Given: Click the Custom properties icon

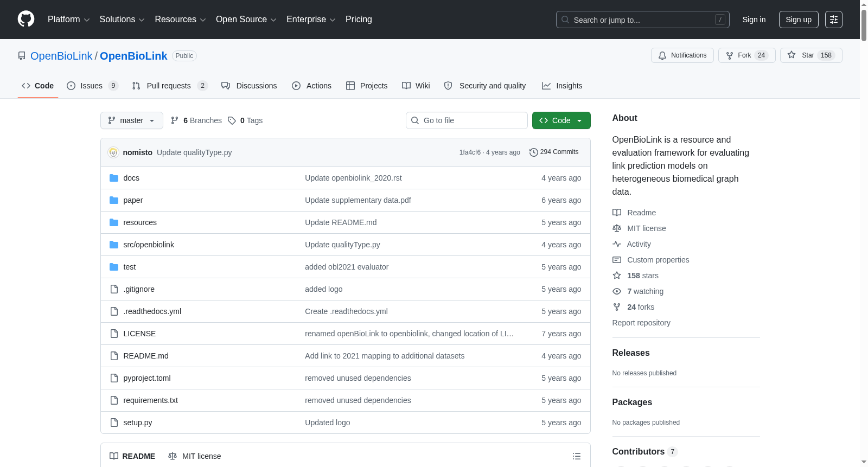Looking at the screenshot, I should coord(617,260).
